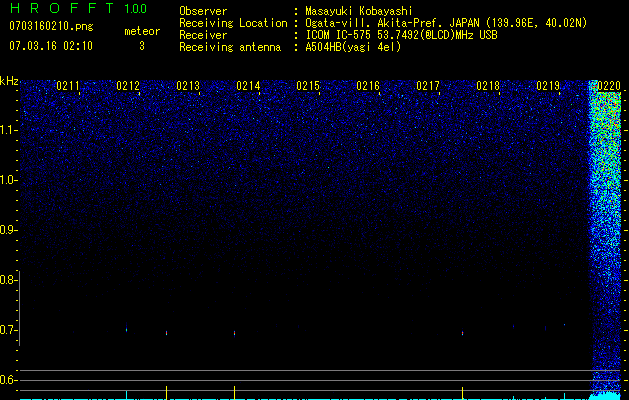The height and width of the screenshot is (400, 629).
Task: Click the 0211 time axis label
Action: [x=68, y=86]
